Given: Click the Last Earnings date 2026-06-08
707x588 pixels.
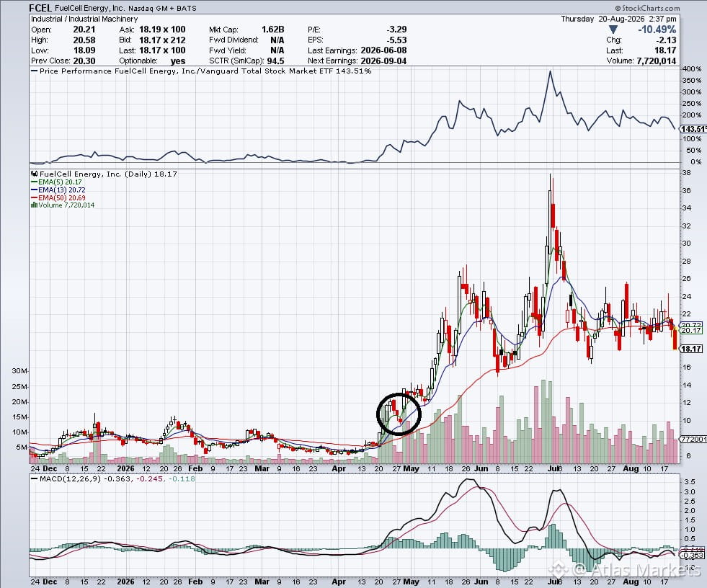Looking at the screenshot, I should click(383, 50).
